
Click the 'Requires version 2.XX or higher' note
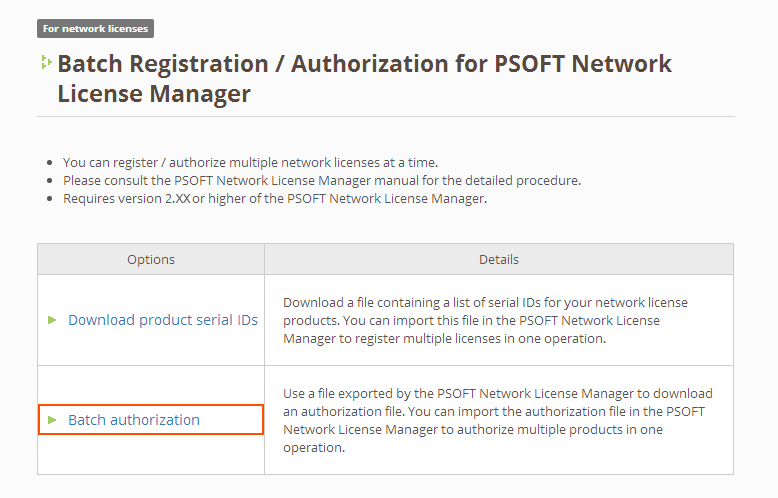point(274,198)
